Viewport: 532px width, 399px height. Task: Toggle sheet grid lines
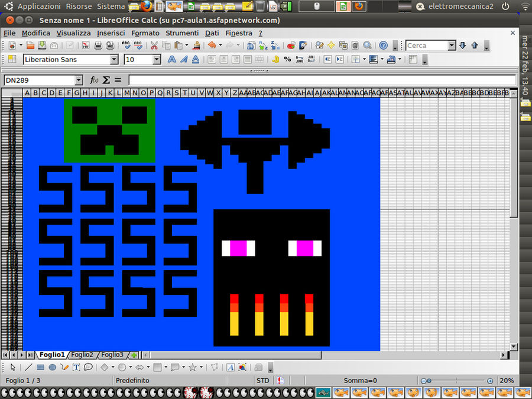coord(413,59)
